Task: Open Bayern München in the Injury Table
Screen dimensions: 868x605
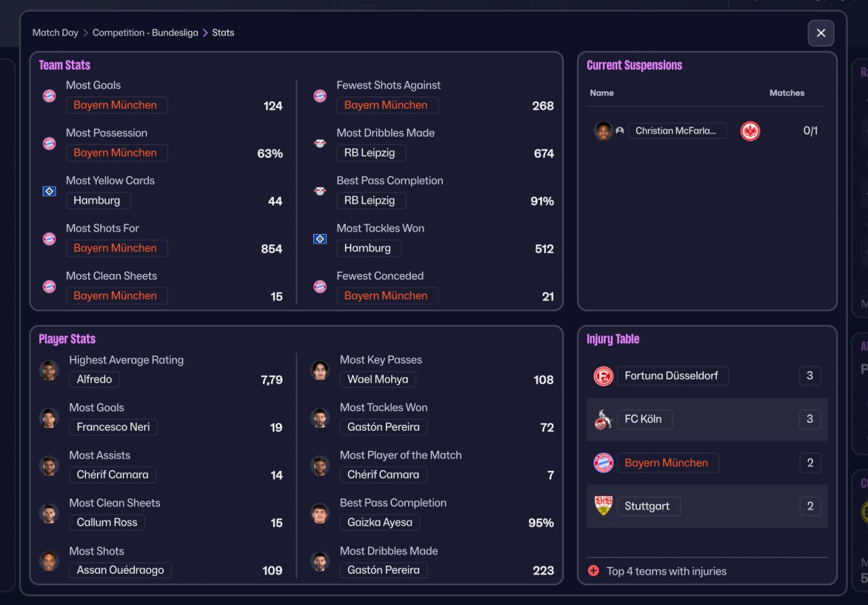Action: coord(668,463)
